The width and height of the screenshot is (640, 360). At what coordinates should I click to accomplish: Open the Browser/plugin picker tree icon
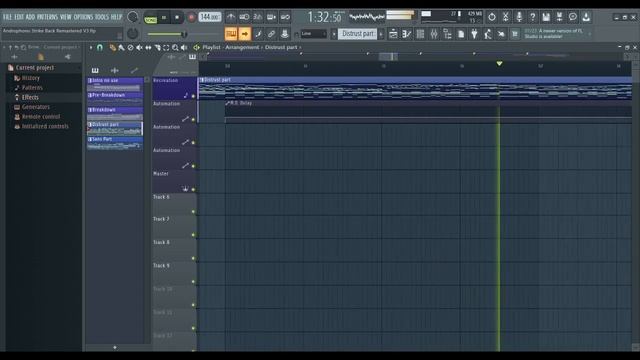[x=447, y=34]
